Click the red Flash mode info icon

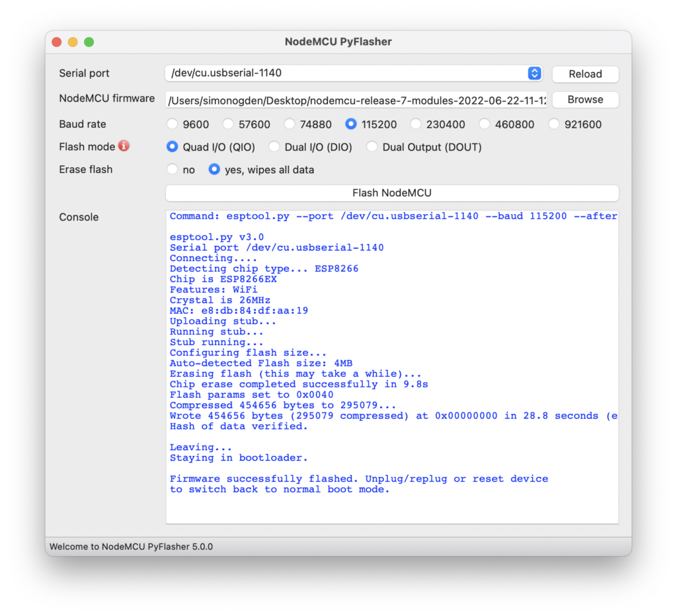(x=124, y=146)
